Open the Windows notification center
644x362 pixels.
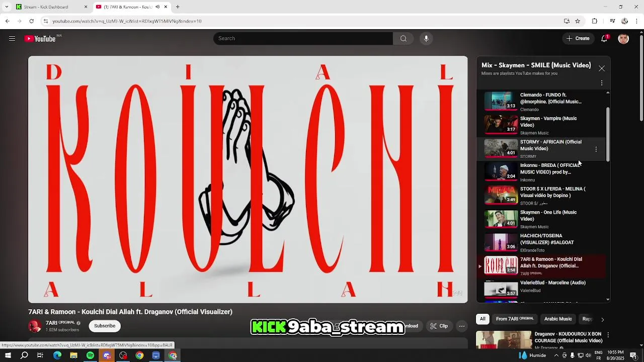633,355
